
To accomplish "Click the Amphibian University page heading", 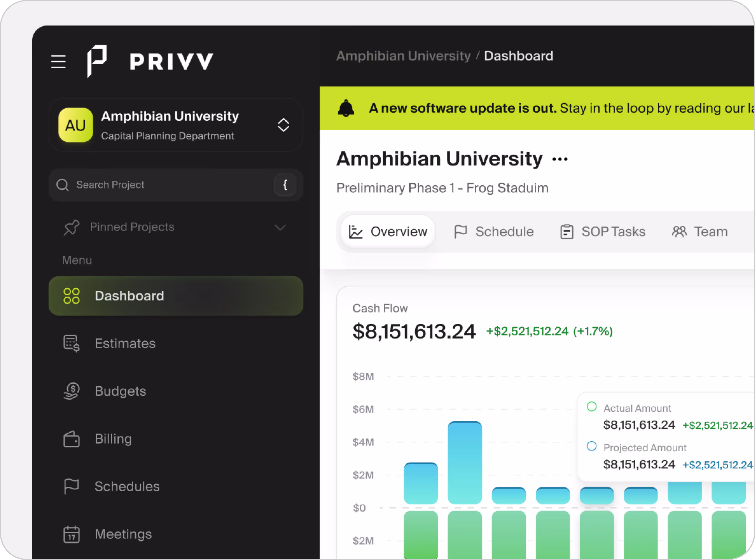I will tap(439, 159).
